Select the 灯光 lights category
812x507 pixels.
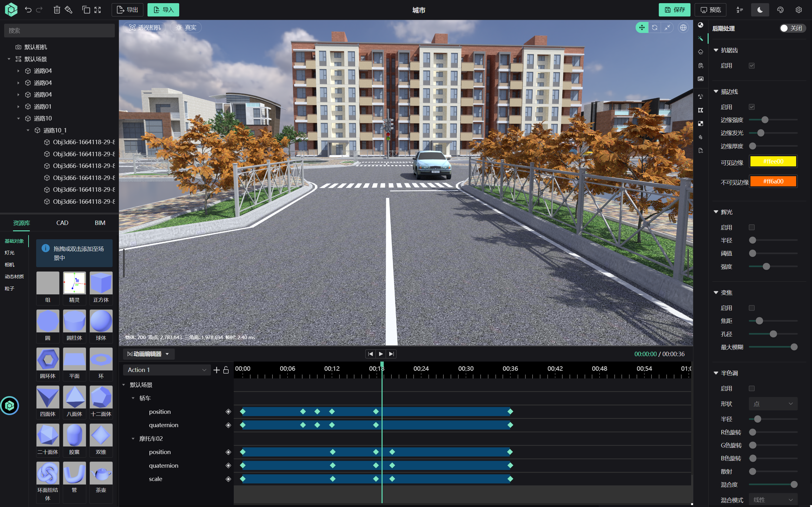coord(10,253)
